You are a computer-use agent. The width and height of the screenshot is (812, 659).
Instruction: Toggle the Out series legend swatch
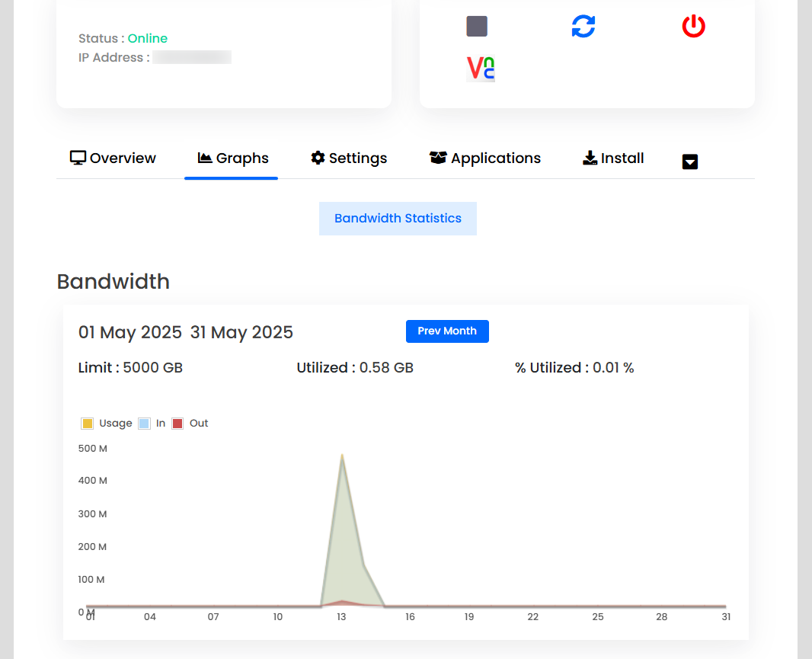coord(177,424)
